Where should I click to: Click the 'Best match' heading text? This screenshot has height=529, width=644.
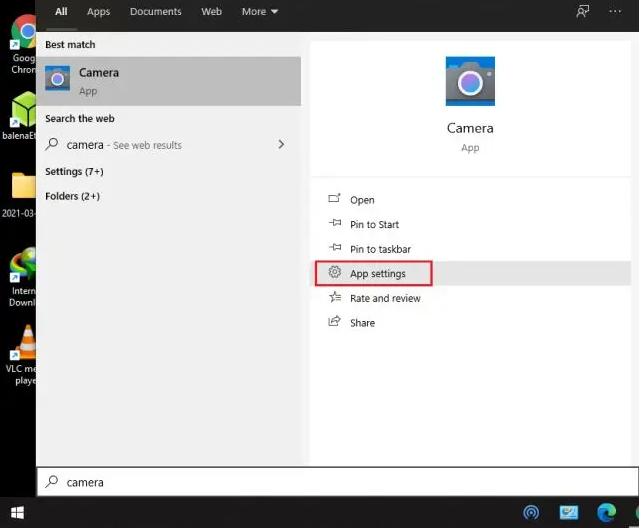pyautogui.click(x=70, y=44)
